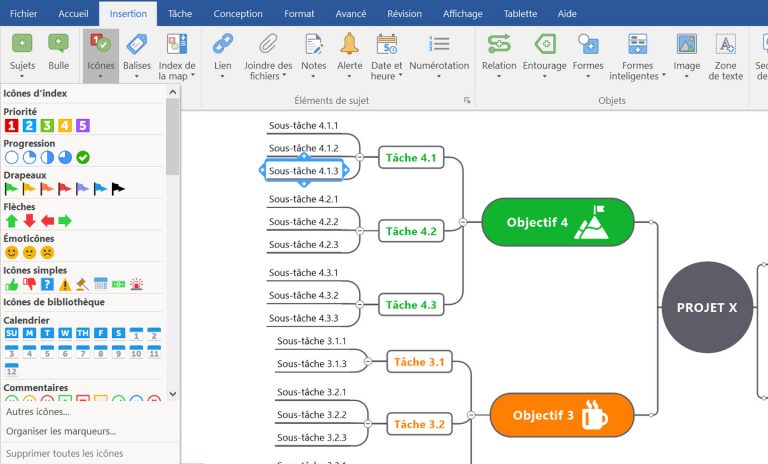Select the red Priority 1 marker

tap(12, 125)
